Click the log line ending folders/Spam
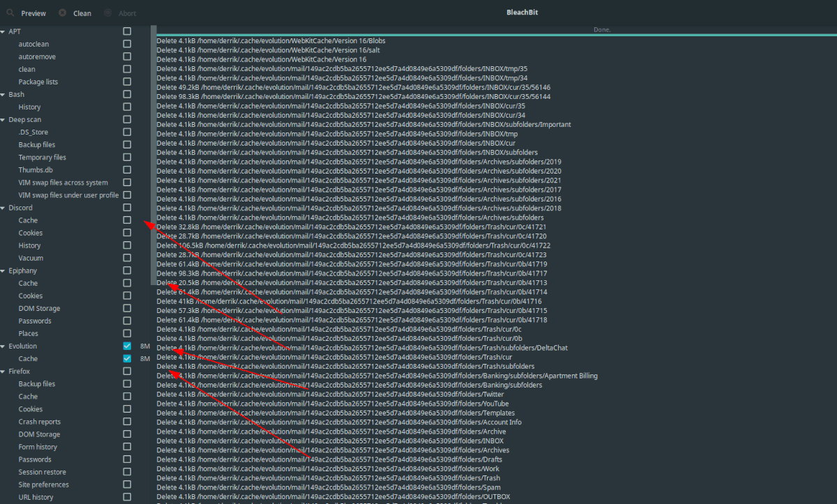The height and width of the screenshot is (504, 837). [328, 487]
